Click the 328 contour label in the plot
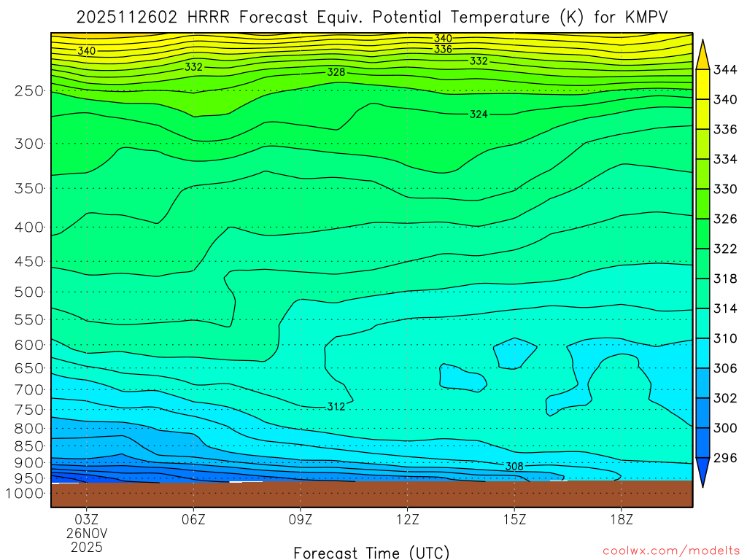The image size is (747, 560). [336, 72]
